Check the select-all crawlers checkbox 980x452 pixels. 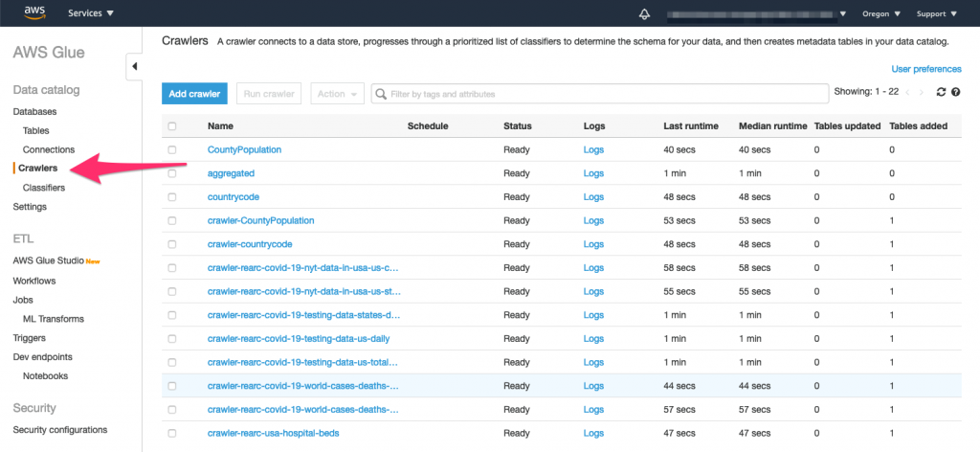click(x=172, y=126)
